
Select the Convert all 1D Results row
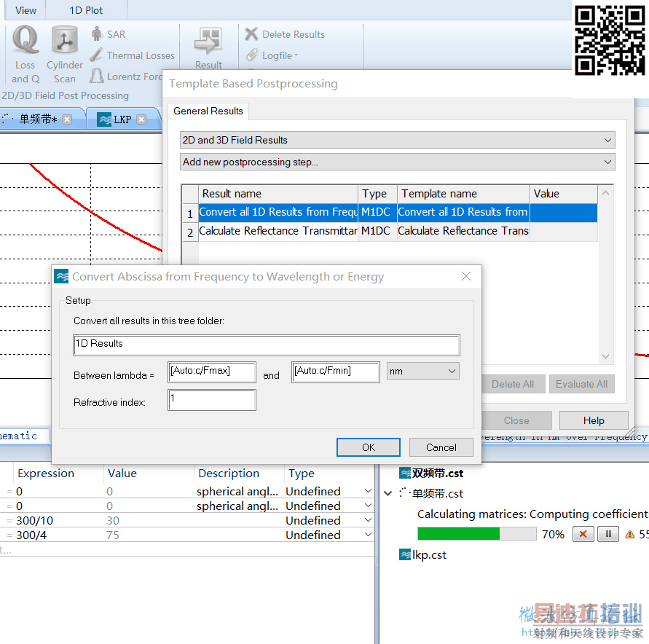[390, 212]
